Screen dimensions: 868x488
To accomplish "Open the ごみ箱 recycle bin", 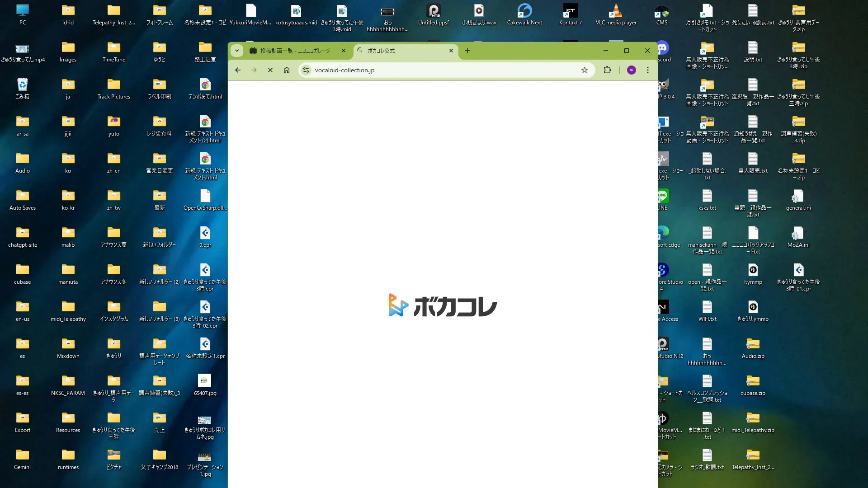I will [22, 88].
